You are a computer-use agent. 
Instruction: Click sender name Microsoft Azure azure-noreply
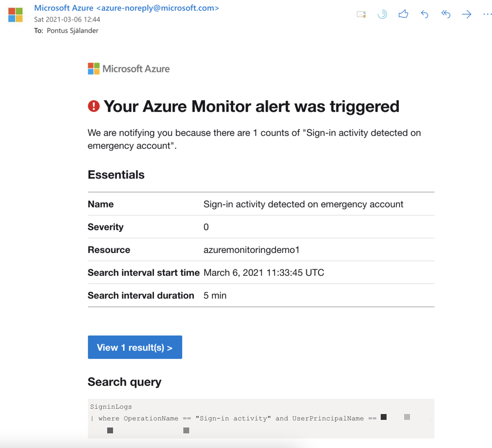pos(127,8)
